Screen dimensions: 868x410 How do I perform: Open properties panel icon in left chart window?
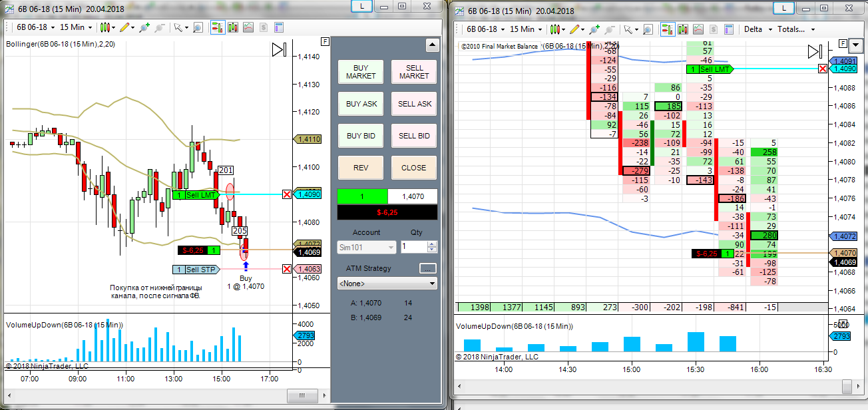coord(279,27)
